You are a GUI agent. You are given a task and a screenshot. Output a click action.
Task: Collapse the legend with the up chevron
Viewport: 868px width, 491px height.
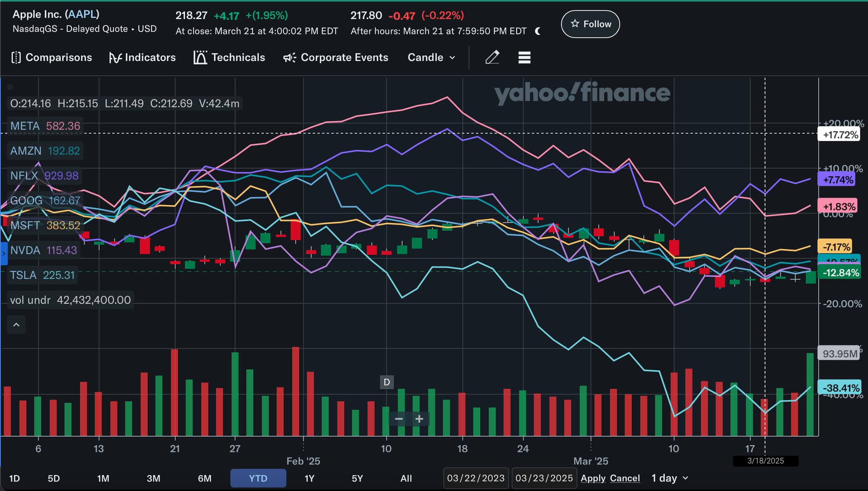[x=16, y=325]
